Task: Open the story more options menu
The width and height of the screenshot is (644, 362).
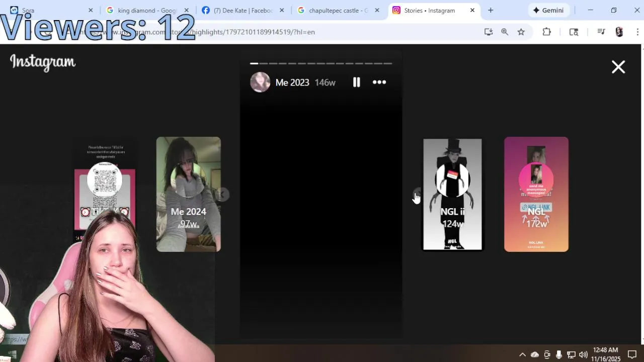Action: click(379, 82)
